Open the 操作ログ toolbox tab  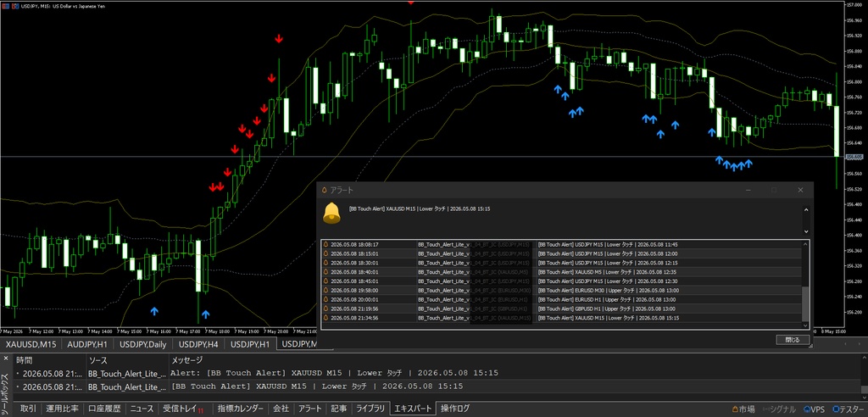pyautogui.click(x=455, y=409)
